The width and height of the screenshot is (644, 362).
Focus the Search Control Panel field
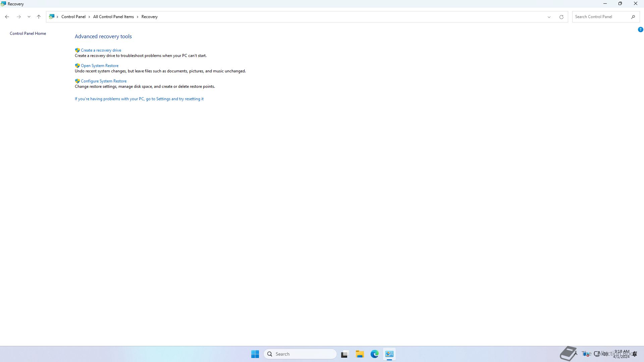pyautogui.click(x=600, y=17)
